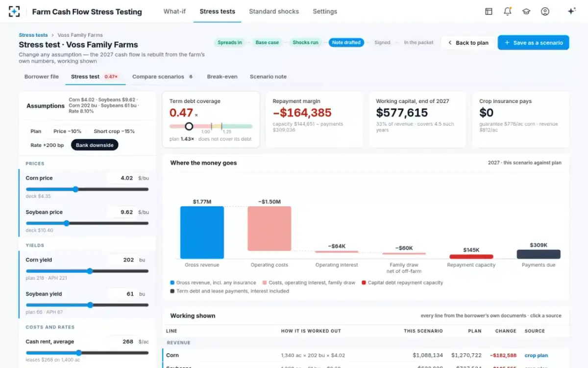Click Cash rent value field 268
This screenshot has width=588, height=368.
click(x=122, y=342)
